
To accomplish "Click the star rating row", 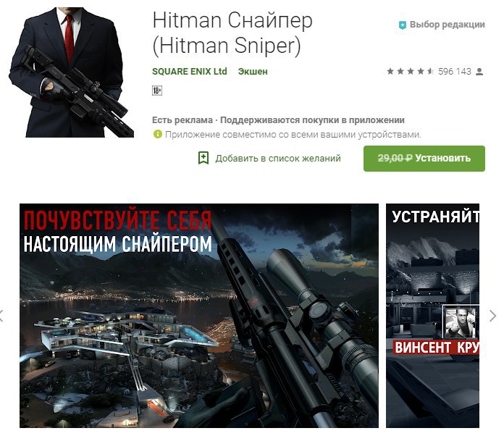I will tap(411, 71).
